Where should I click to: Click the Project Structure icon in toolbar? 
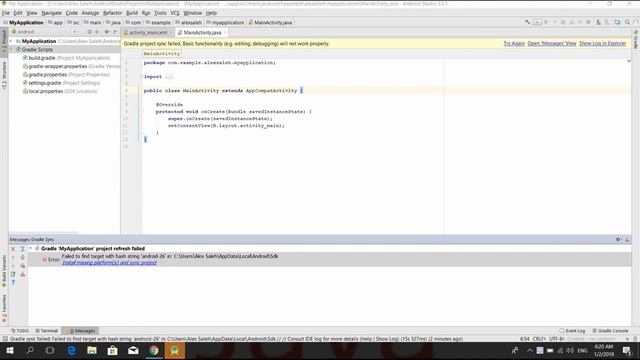click(x=617, y=22)
